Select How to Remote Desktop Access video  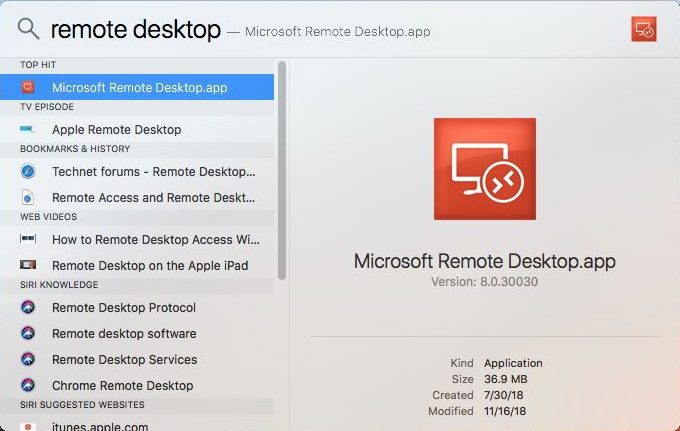(x=137, y=239)
